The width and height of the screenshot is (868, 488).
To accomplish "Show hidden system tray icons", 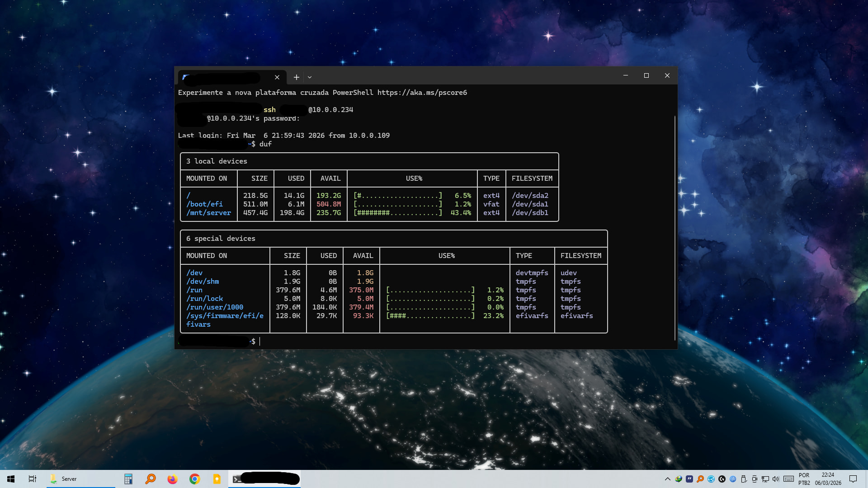I will 667,479.
